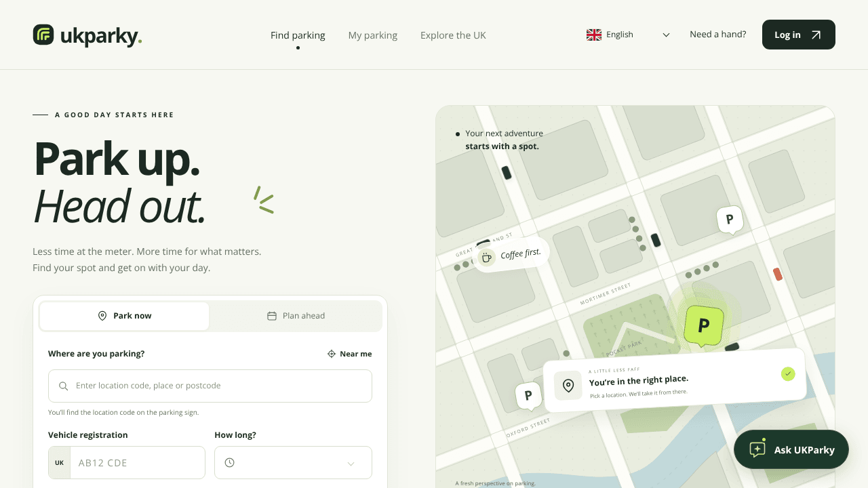Click the location pin icon in map card
The width and height of the screenshot is (868, 488).
(x=568, y=386)
